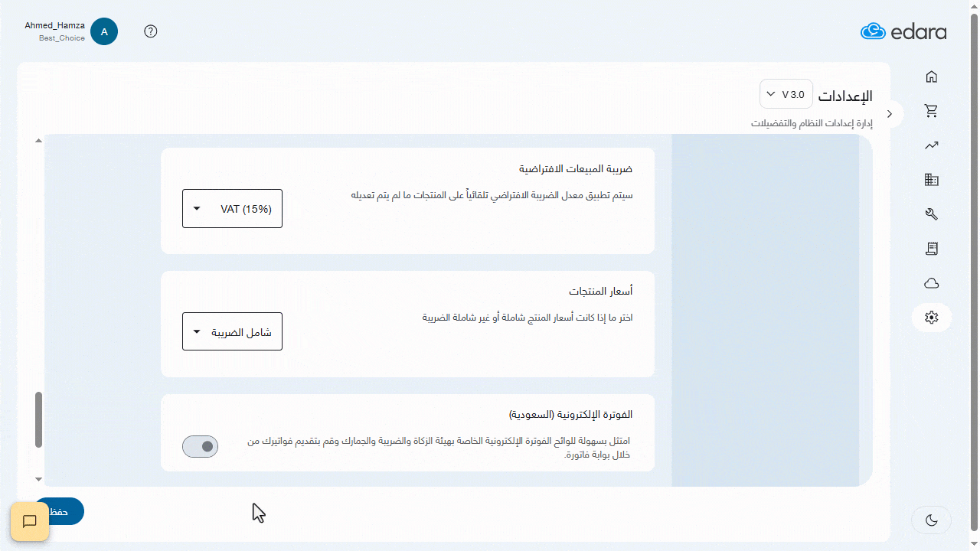This screenshot has height=551, width=980.
Task: Toggle dark mode moon icon
Action: coord(932,520)
